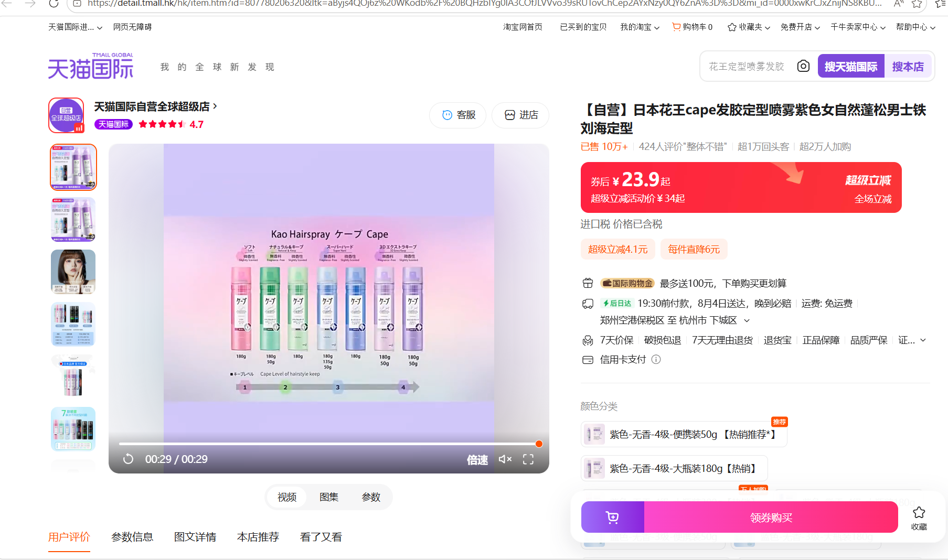This screenshot has width=948, height=560.
Task: Open the 用户评价 reviews tab
Action: [69, 537]
